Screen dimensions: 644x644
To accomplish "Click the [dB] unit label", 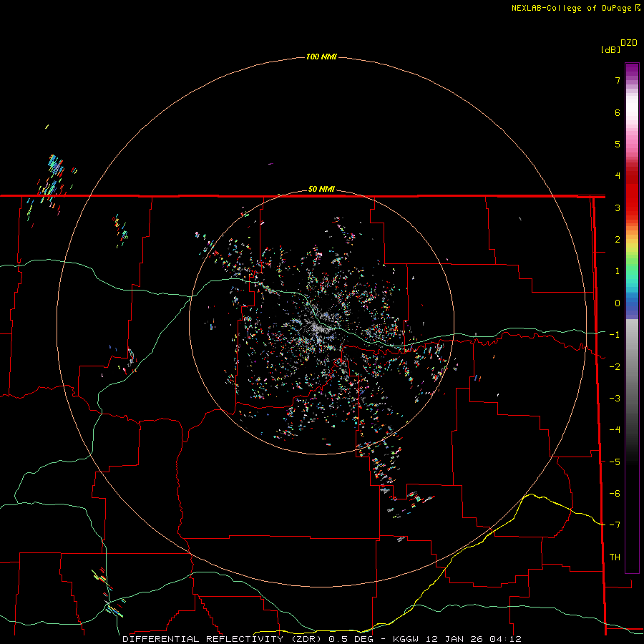I will pyautogui.click(x=610, y=49).
